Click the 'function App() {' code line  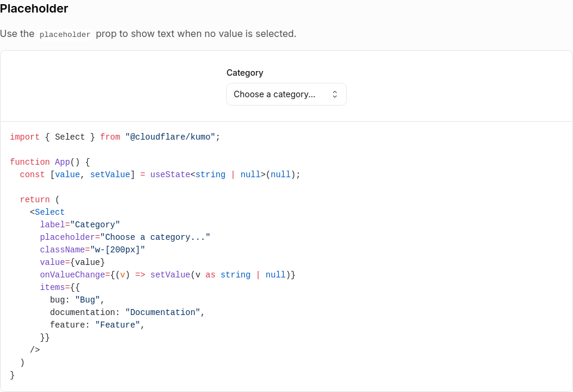pos(50,162)
